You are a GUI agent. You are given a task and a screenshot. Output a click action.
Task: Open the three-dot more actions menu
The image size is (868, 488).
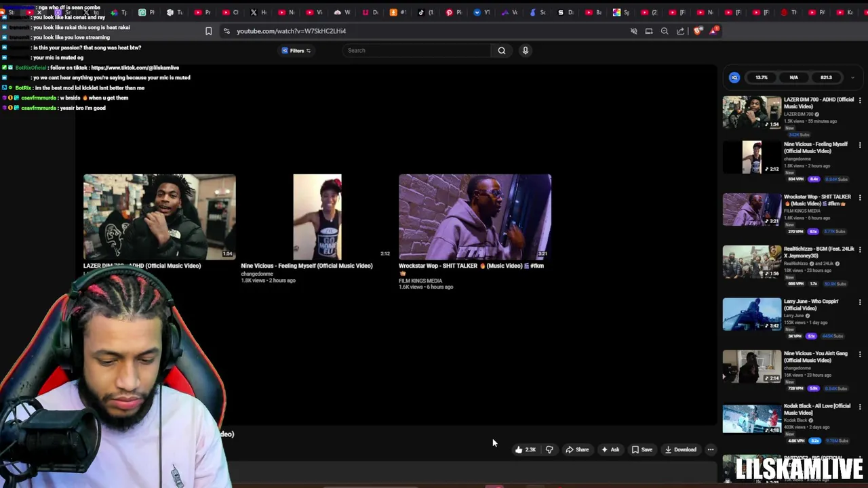711,449
